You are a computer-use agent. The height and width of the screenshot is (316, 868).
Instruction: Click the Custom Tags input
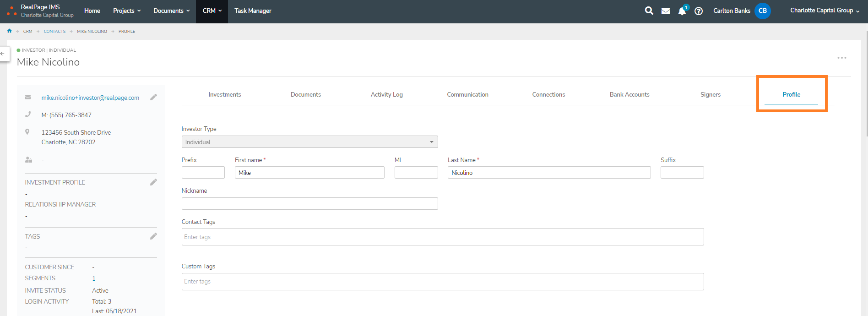443,282
